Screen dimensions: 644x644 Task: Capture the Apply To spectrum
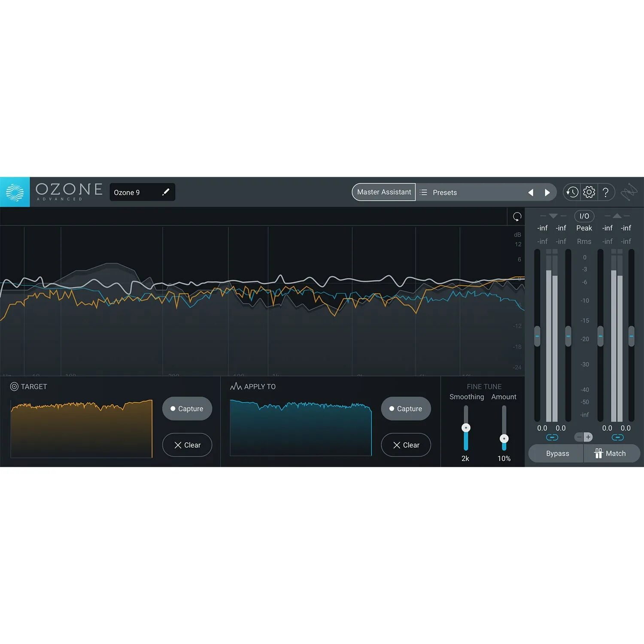[x=406, y=409]
